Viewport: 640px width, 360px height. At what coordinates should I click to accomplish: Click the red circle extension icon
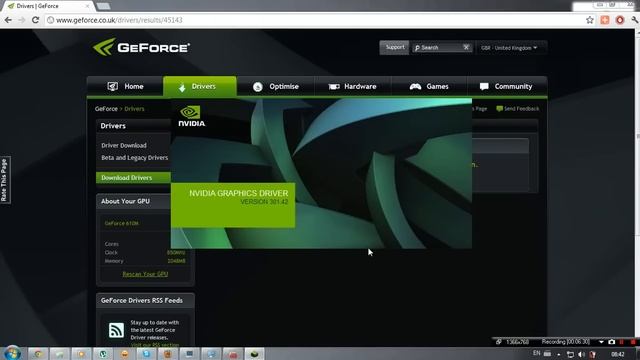(620, 20)
